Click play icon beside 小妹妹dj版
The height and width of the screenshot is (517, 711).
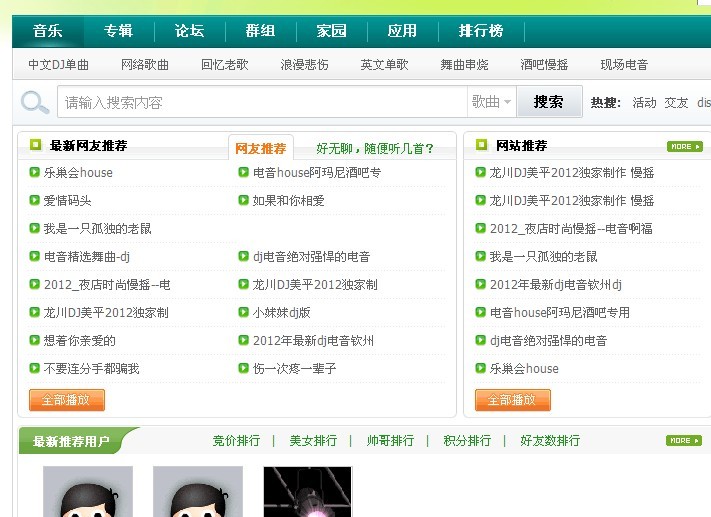coord(243,312)
